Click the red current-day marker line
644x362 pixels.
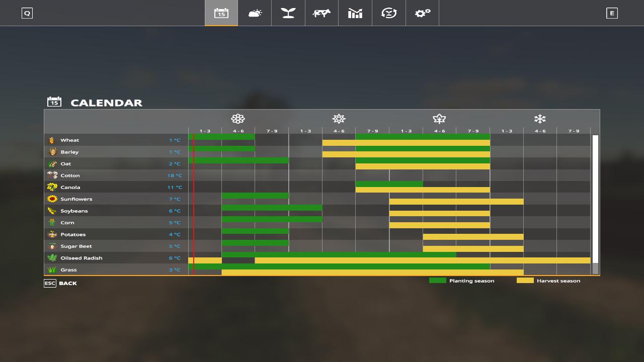click(x=194, y=201)
